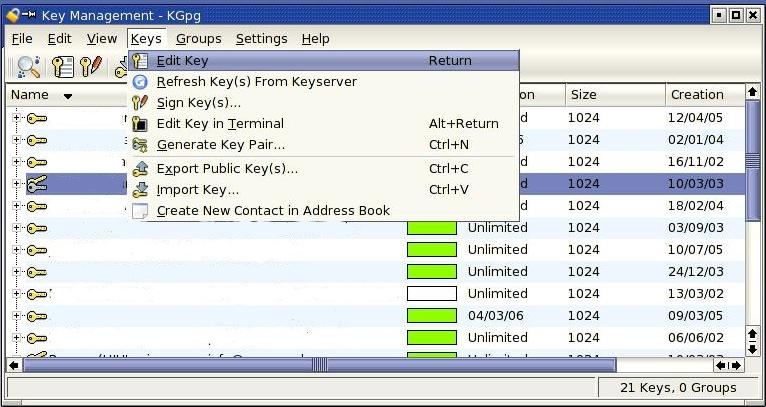The width and height of the screenshot is (766, 407).
Task: Click the 1024 size in 12/04/05 row
Action: [x=583, y=118]
